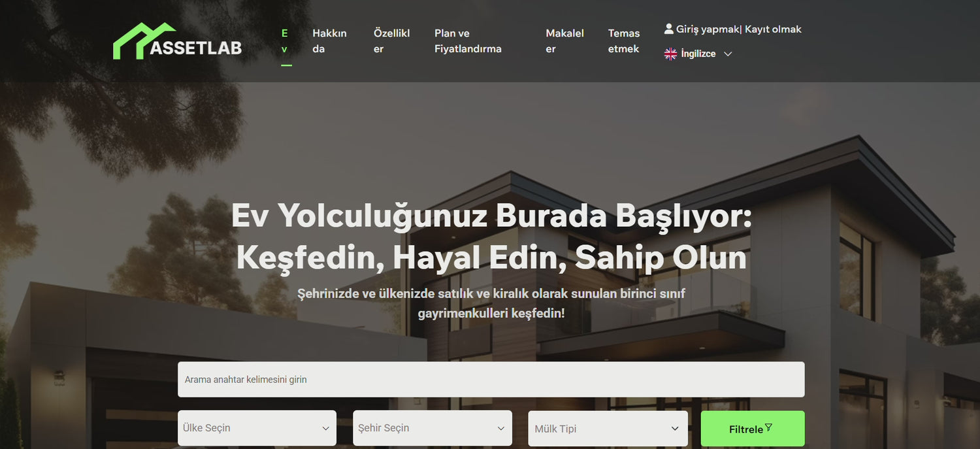
Task: Focus the Arama anahtar kelimesini search field
Action: click(491, 379)
